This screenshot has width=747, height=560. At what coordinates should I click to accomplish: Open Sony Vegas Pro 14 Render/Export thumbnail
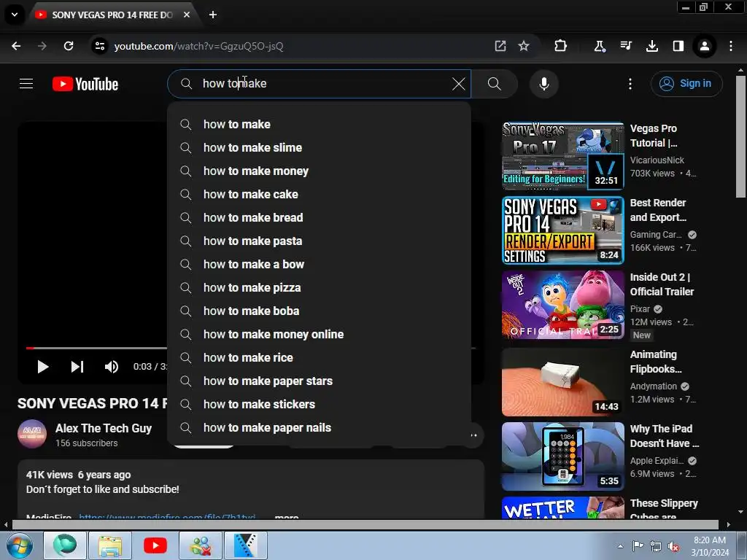tap(563, 230)
